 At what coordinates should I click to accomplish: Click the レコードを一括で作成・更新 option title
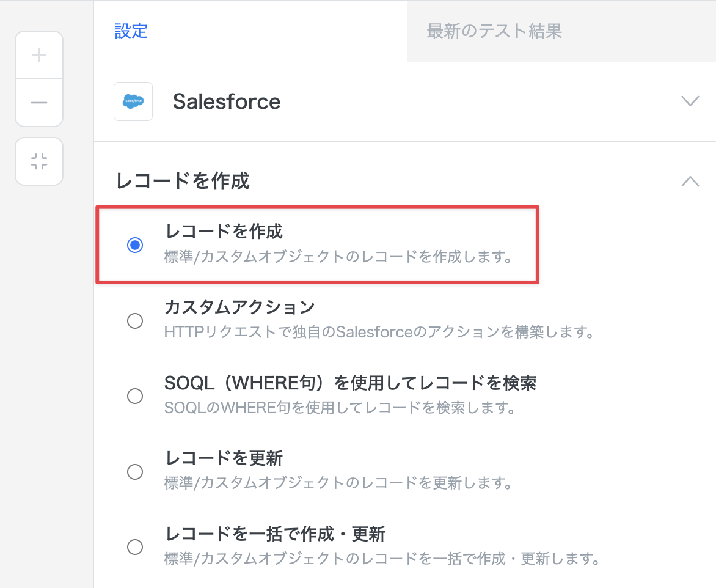click(275, 534)
